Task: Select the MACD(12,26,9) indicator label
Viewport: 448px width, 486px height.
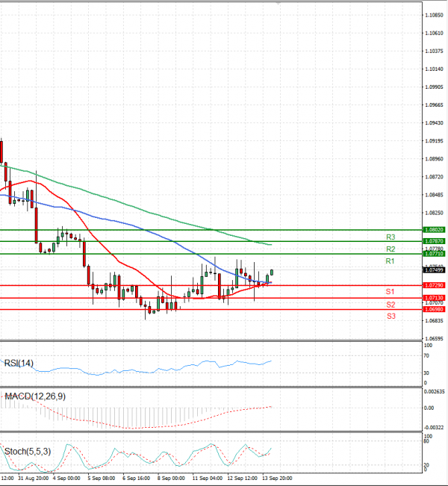Action: [x=34, y=396]
